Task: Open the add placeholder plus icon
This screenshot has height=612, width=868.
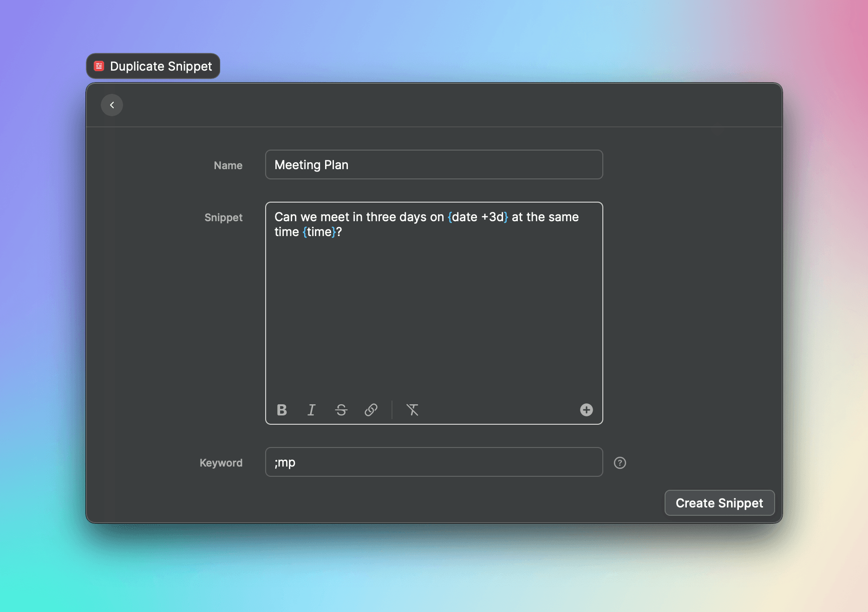Action: coord(586,410)
